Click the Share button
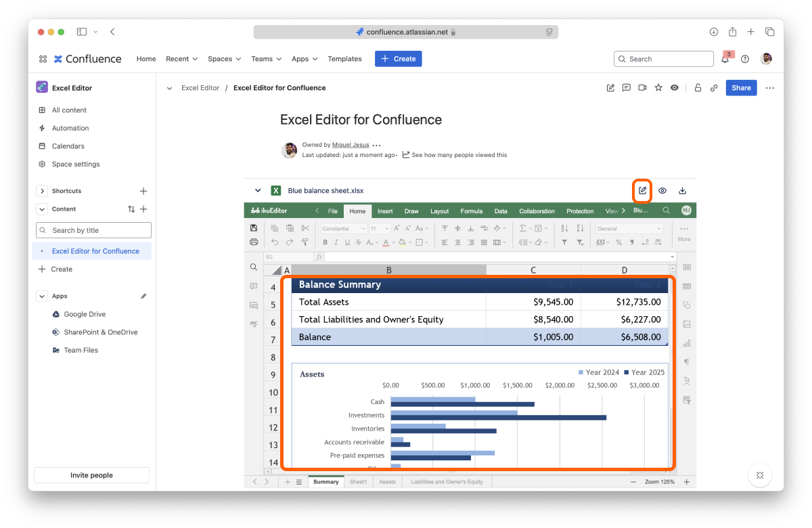This screenshot has width=812, height=528. (x=742, y=88)
